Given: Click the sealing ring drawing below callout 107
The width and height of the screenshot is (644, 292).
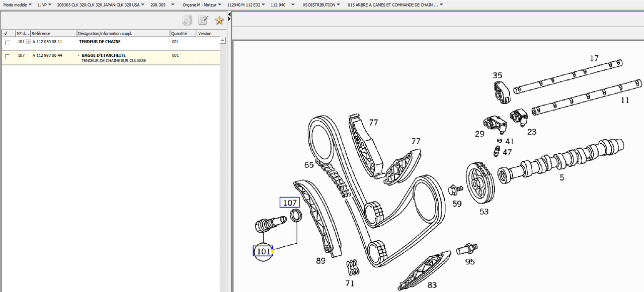Looking at the screenshot, I should pos(297,217).
